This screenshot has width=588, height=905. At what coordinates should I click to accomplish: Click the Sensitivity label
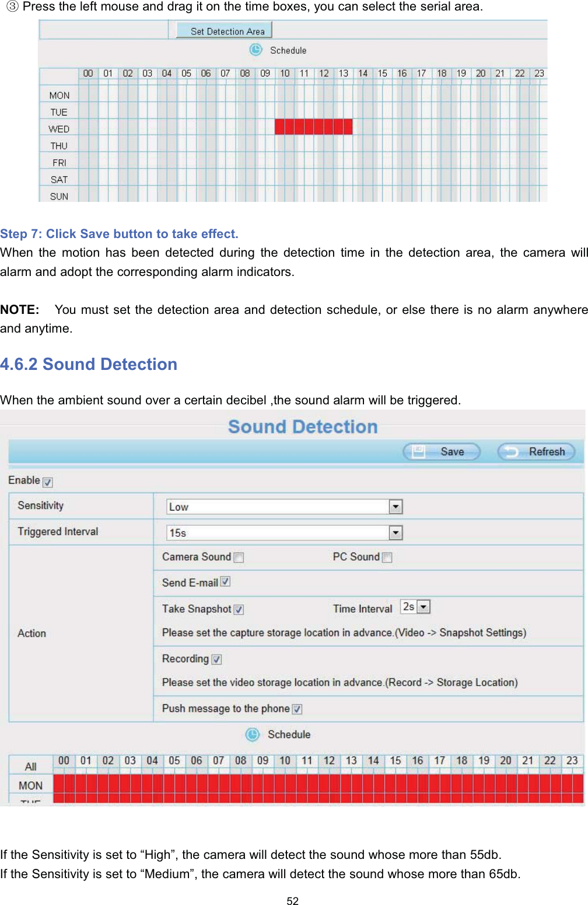coord(40,505)
